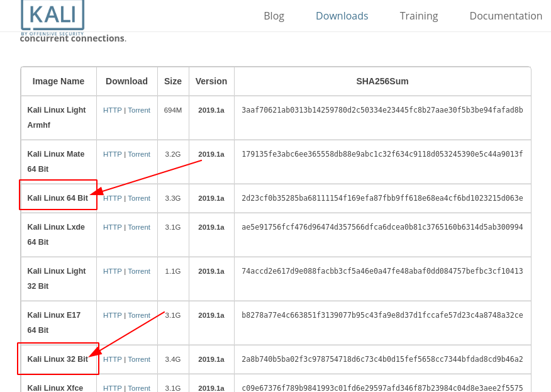The height and width of the screenshot is (392, 551).
Task: Click the Kali logo
Action: [52, 18]
